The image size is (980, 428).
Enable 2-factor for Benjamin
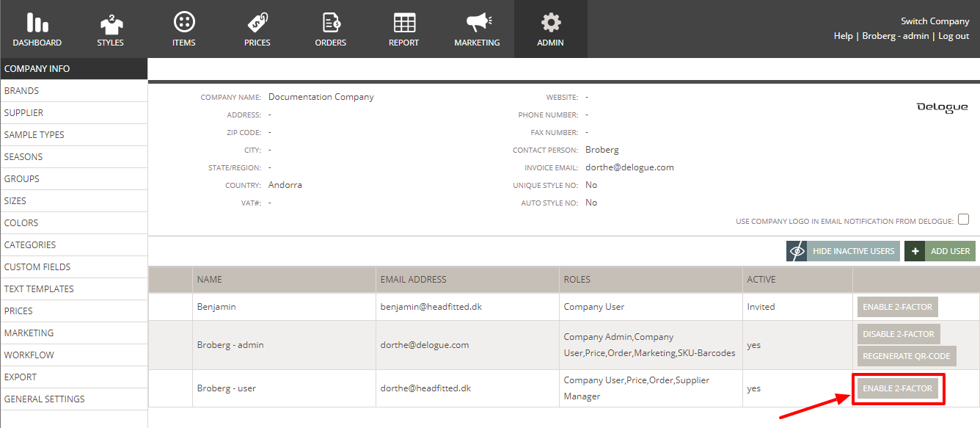pyautogui.click(x=897, y=306)
